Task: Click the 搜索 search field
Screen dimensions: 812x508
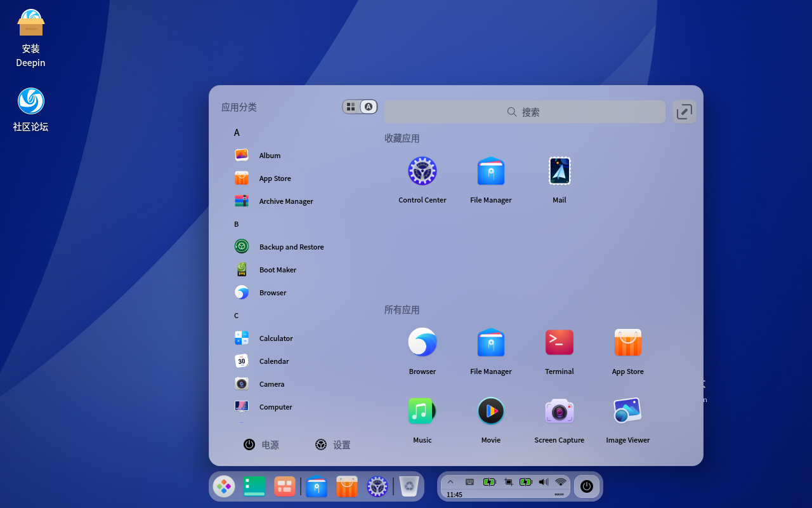Action: point(525,112)
